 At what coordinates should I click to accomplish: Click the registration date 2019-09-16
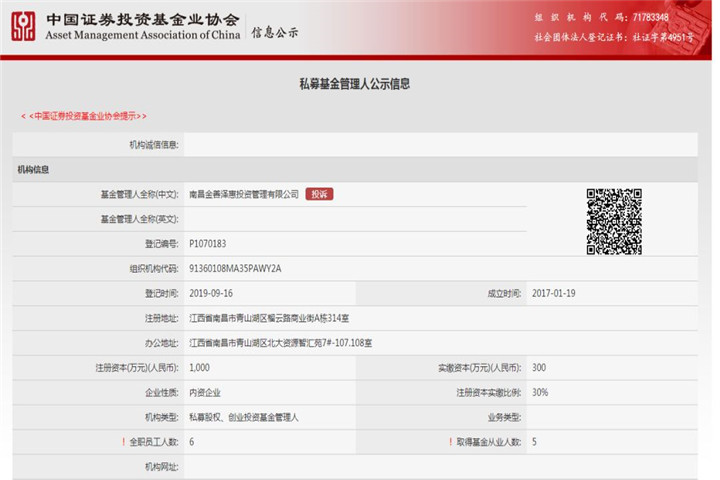(213, 293)
